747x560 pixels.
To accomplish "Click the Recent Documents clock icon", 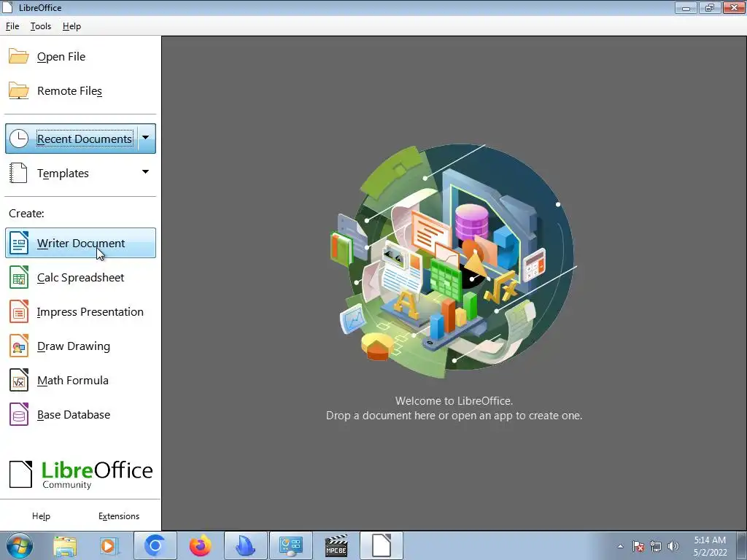I will [x=19, y=139].
